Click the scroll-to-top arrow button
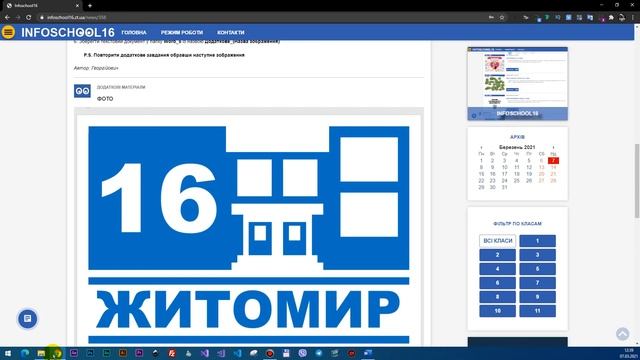Image resolution: width=640 pixels, height=360 pixels. [622, 334]
